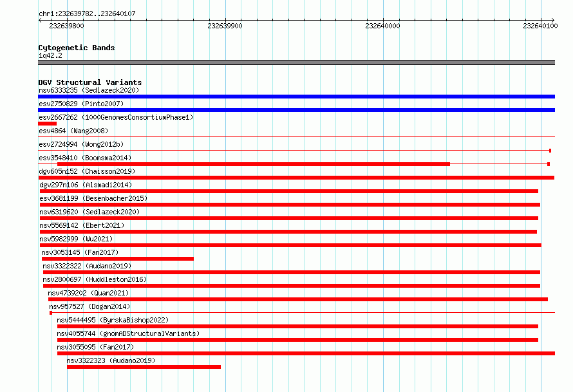Click red bar of nsv3322322
Screen dimensions: 573x392
coord(292,272)
